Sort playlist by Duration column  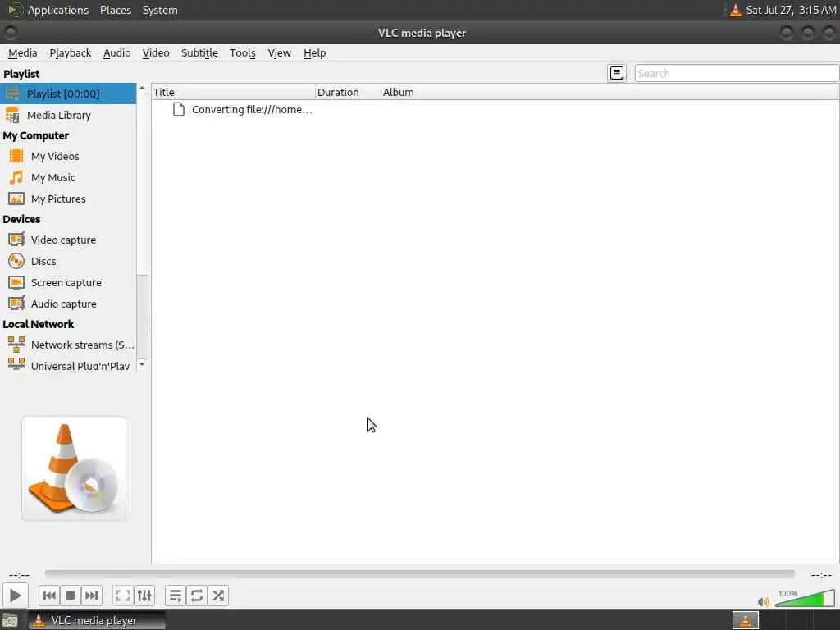click(x=348, y=92)
